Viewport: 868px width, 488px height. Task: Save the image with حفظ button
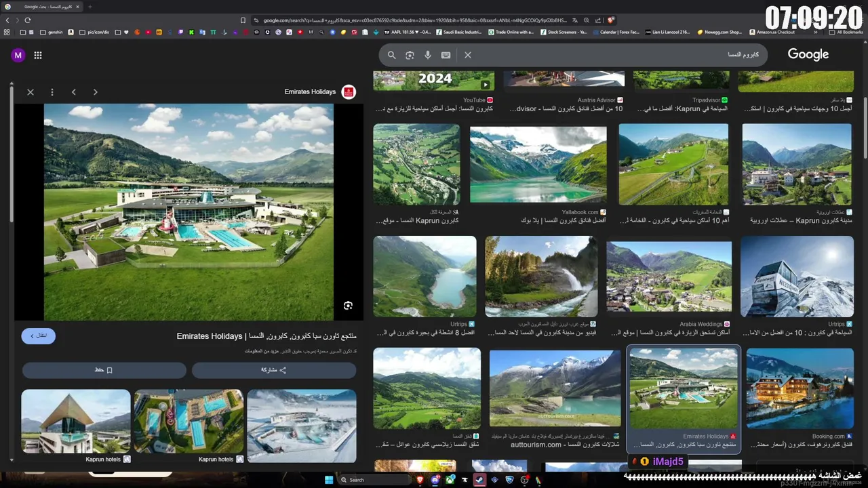pos(104,370)
